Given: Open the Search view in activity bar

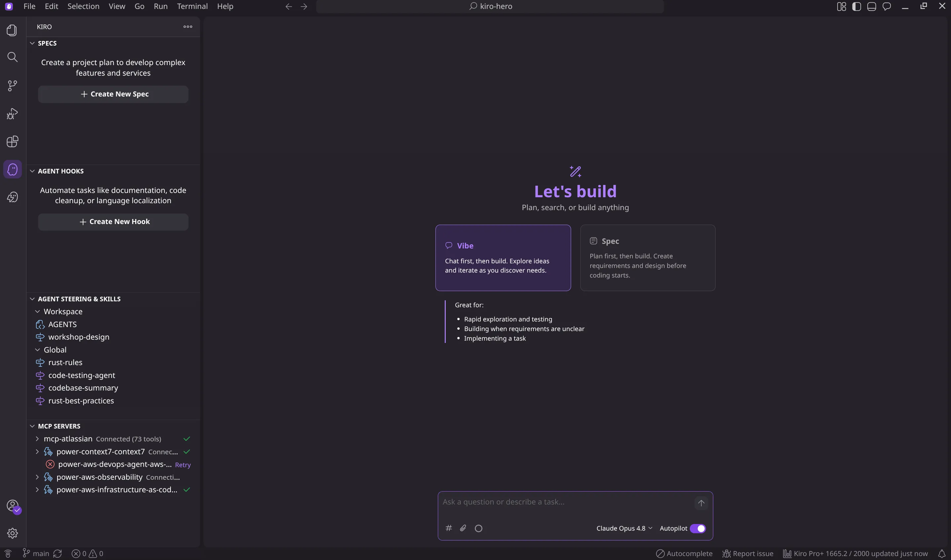Looking at the screenshot, I should (x=12, y=57).
